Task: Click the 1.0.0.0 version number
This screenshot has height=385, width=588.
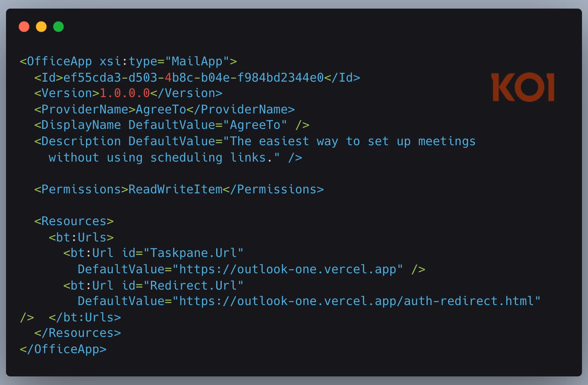Action: pyautogui.click(x=125, y=93)
